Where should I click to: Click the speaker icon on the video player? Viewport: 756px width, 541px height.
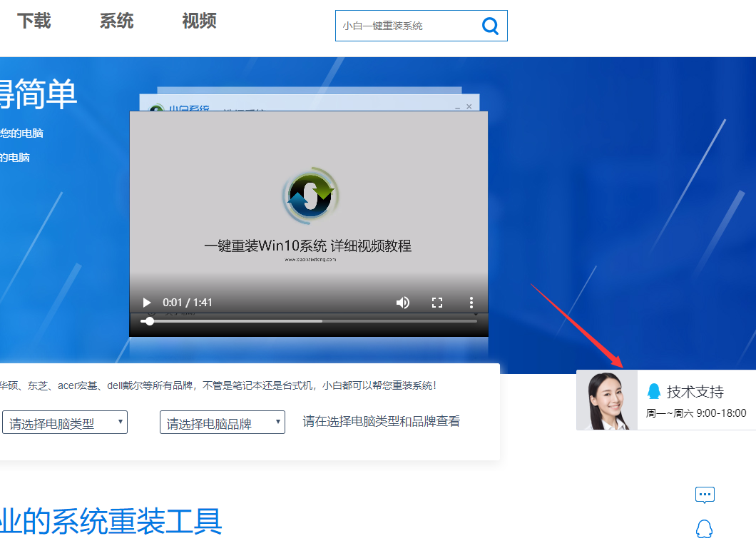point(403,302)
